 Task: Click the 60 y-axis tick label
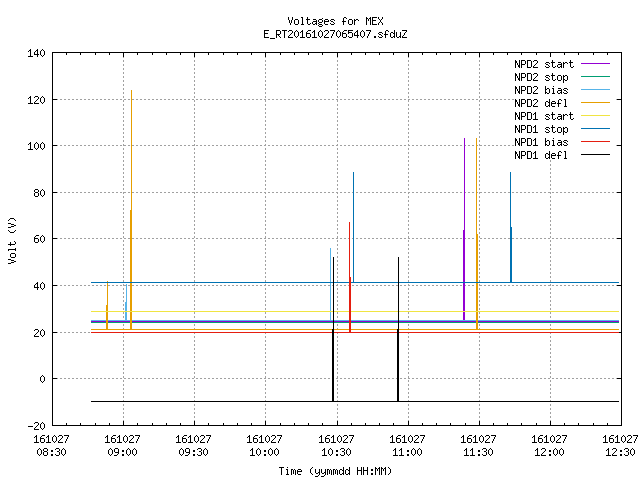point(39,239)
